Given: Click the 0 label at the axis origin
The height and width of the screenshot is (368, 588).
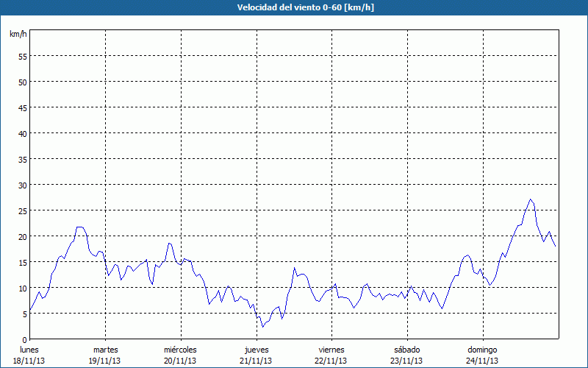Looking at the screenshot, I should pyautogui.click(x=24, y=339).
